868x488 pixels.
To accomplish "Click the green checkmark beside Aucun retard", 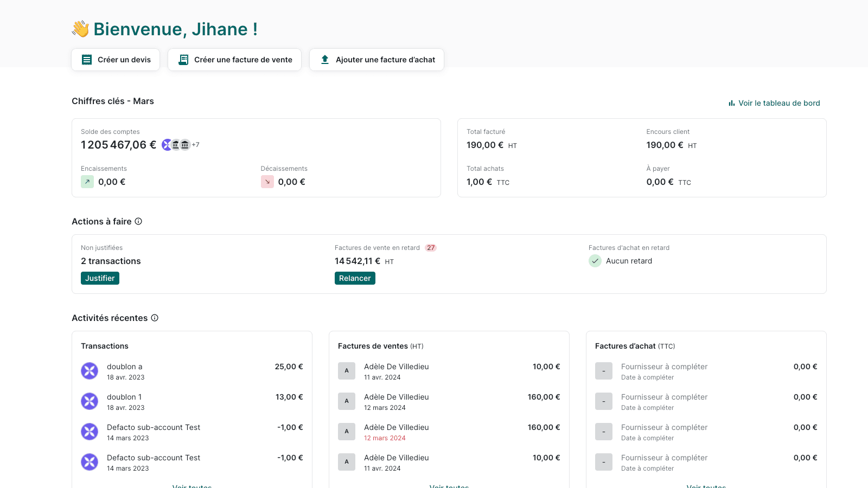I will pos(595,261).
